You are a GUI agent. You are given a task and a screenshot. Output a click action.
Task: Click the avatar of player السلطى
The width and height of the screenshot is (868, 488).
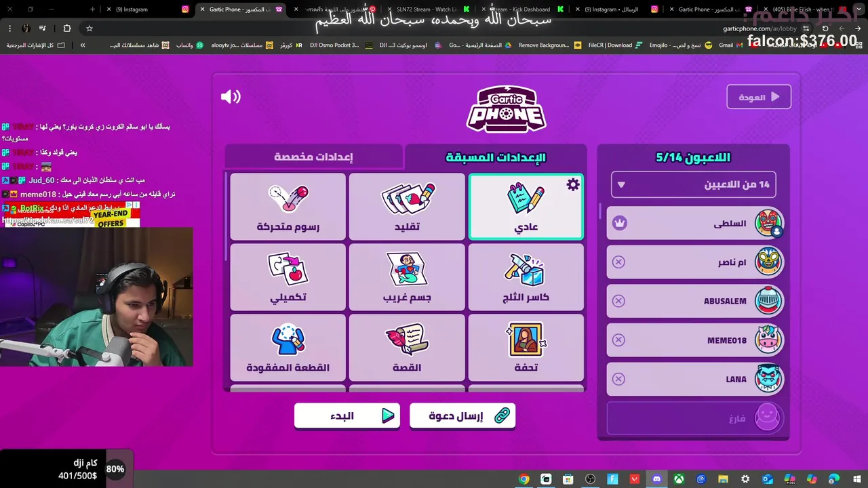pyautogui.click(x=768, y=223)
